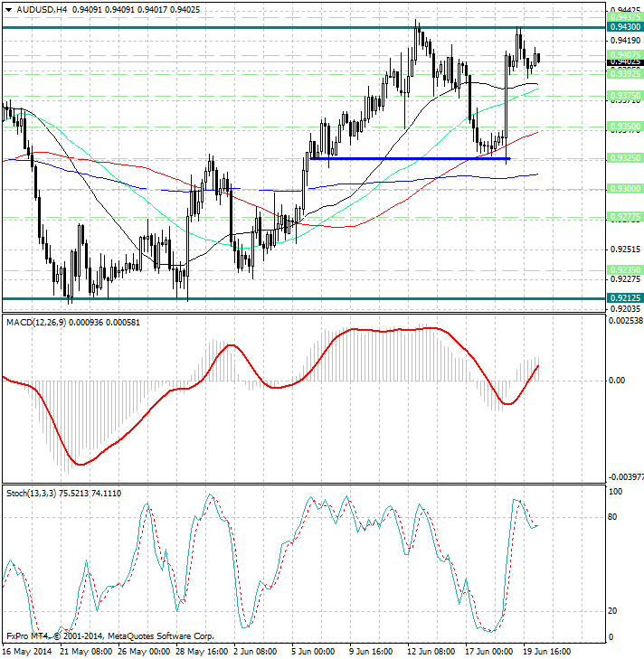The image size is (644, 659).
Task: Click the 21 May 08:00 time label
Action: click(86, 652)
